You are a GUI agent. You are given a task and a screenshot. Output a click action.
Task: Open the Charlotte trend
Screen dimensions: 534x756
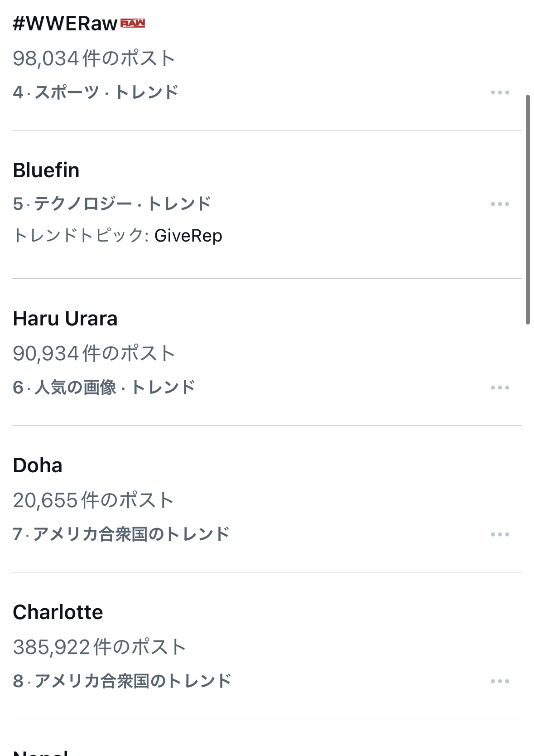pyautogui.click(x=58, y=612)
